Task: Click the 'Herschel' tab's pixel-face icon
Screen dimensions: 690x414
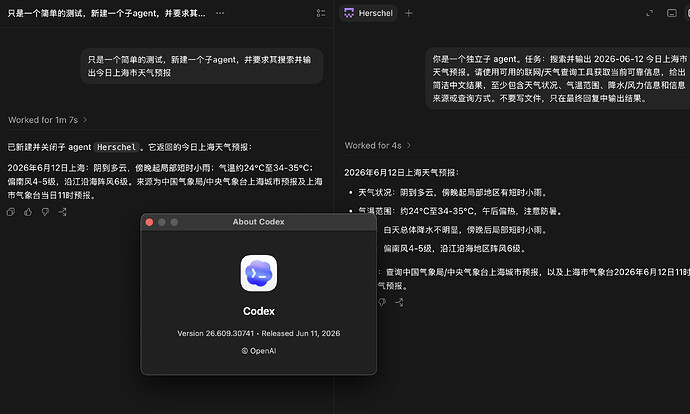Action: pos(349,13)
